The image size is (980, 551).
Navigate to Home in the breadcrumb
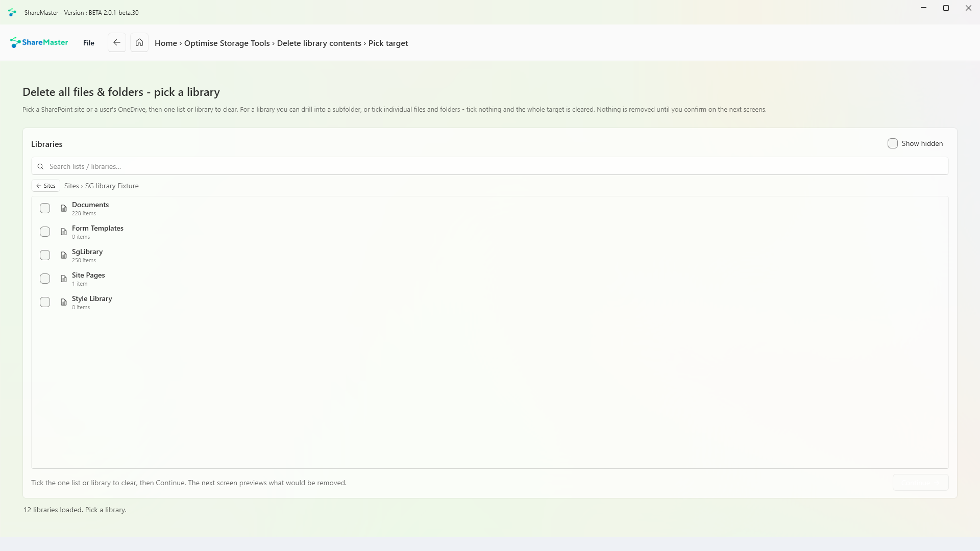pos(166,43)
